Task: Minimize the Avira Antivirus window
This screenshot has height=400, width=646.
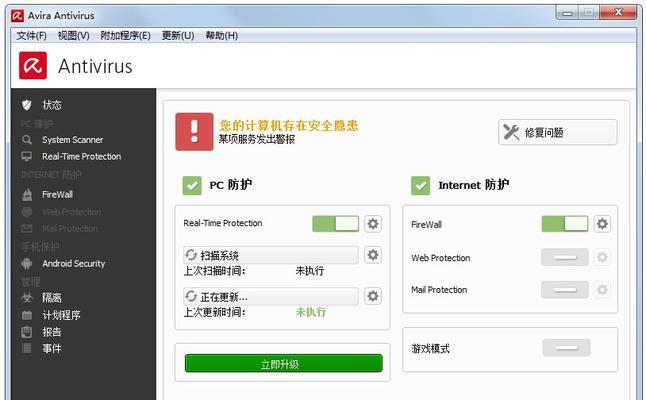Action: click(567, 13)
